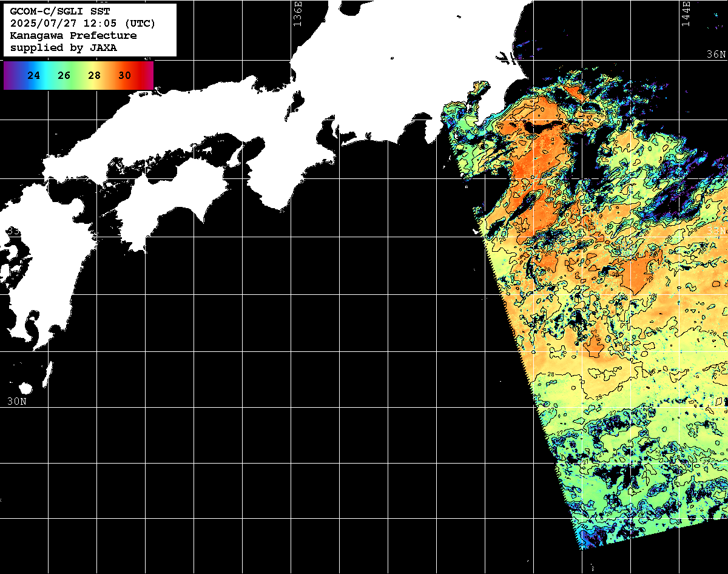Click the "Kanagawa Prefecture" caption line
This screenshot has height=574, width=728.
point(73,36)
